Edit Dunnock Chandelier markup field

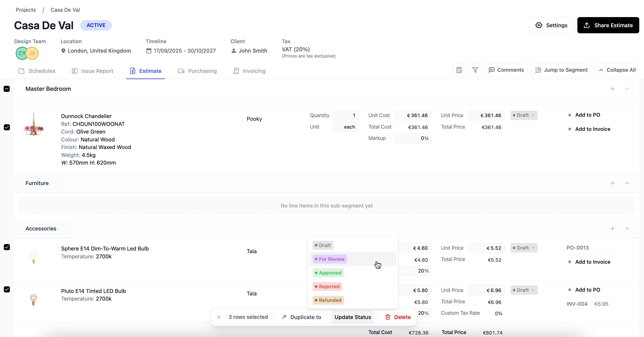click(413, 138)
